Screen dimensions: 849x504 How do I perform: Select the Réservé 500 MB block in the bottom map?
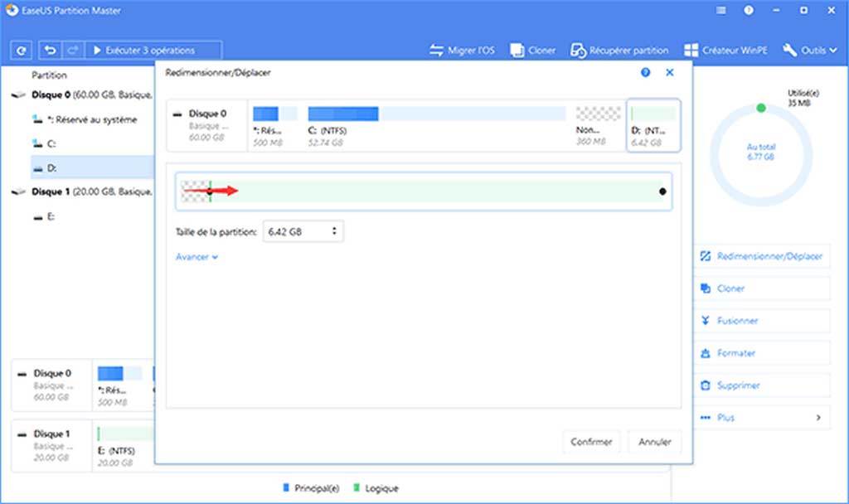119,386
